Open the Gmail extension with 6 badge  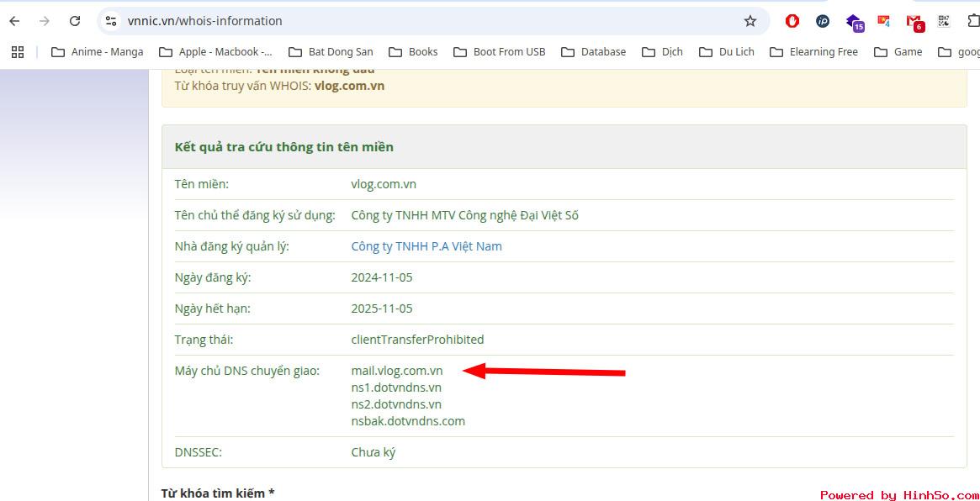[x=915, y=23]
